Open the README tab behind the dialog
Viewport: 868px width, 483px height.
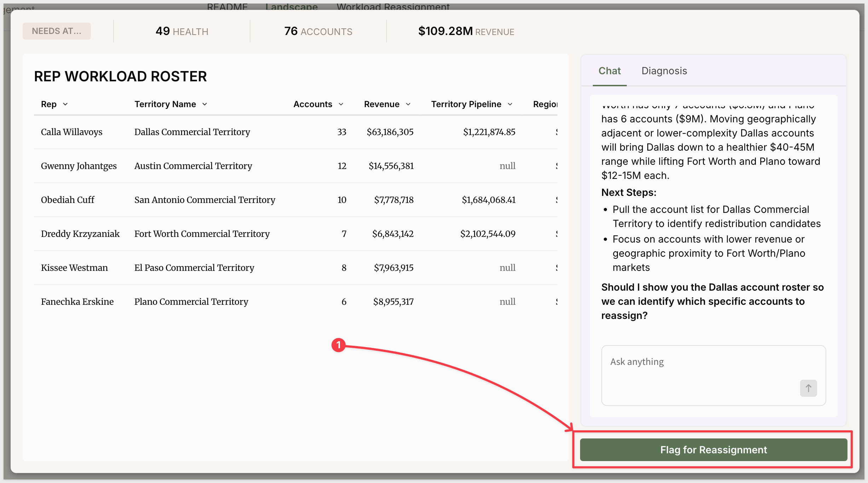pyautogui.click(x=227, y=6)
